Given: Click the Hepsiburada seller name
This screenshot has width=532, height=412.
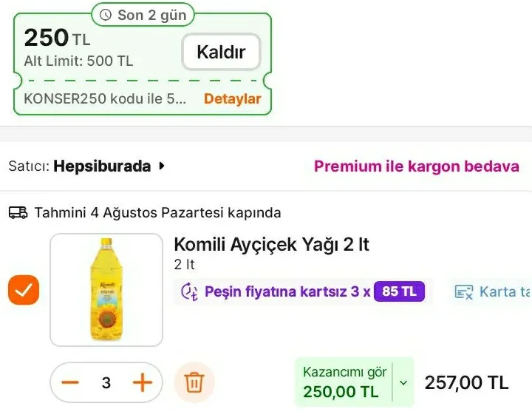Looking at the screenshot, I should 102,166.
